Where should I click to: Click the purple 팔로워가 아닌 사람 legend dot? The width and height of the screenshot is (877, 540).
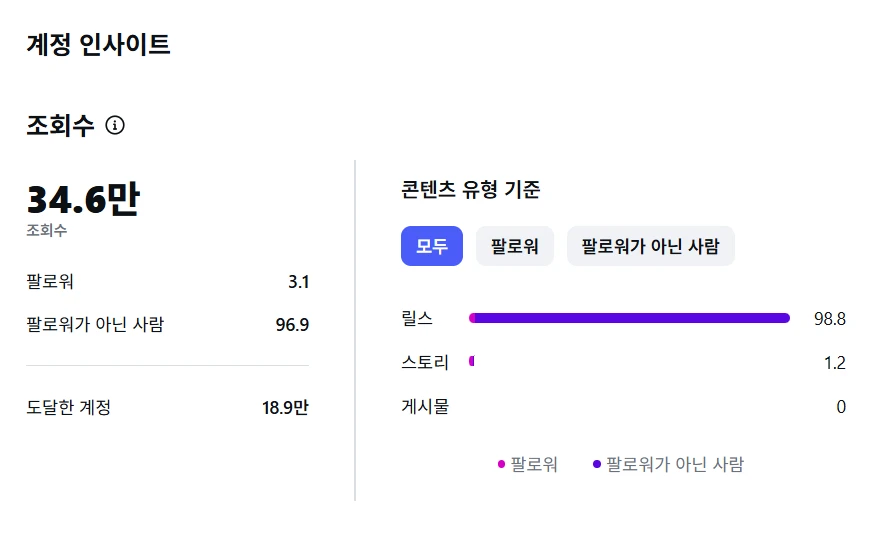tap(597, 464)
